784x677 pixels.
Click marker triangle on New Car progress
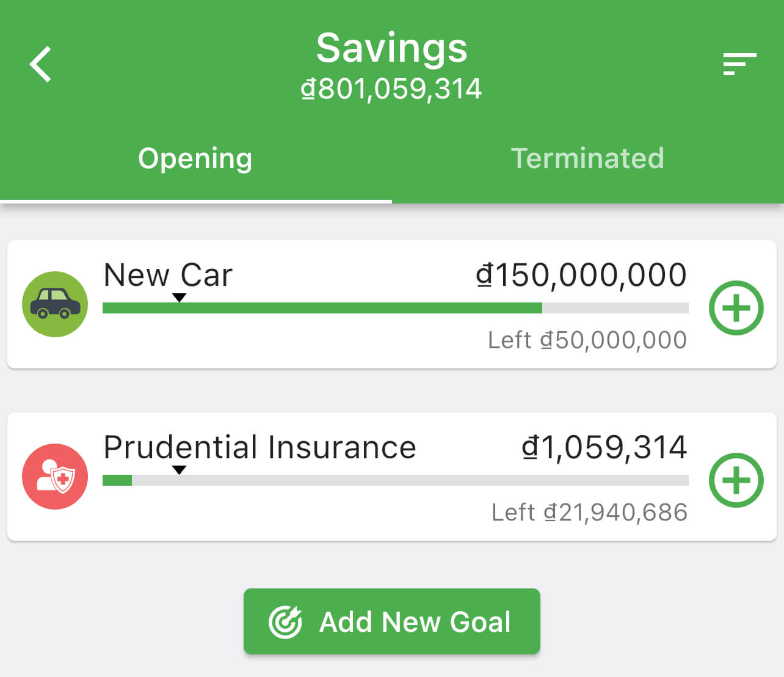[179, 298]
